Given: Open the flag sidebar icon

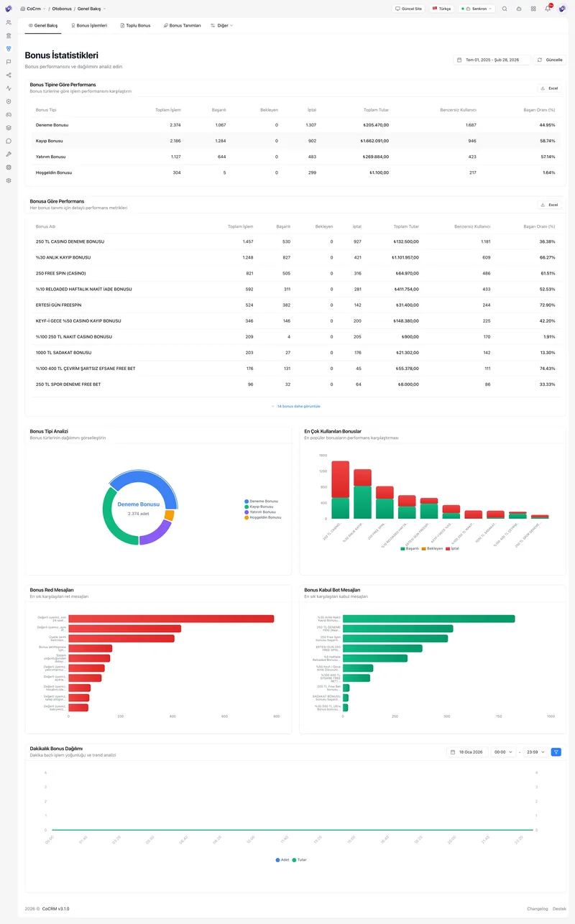Looking at the screenshot, I should pyautogui.click(x=9, y=62).
